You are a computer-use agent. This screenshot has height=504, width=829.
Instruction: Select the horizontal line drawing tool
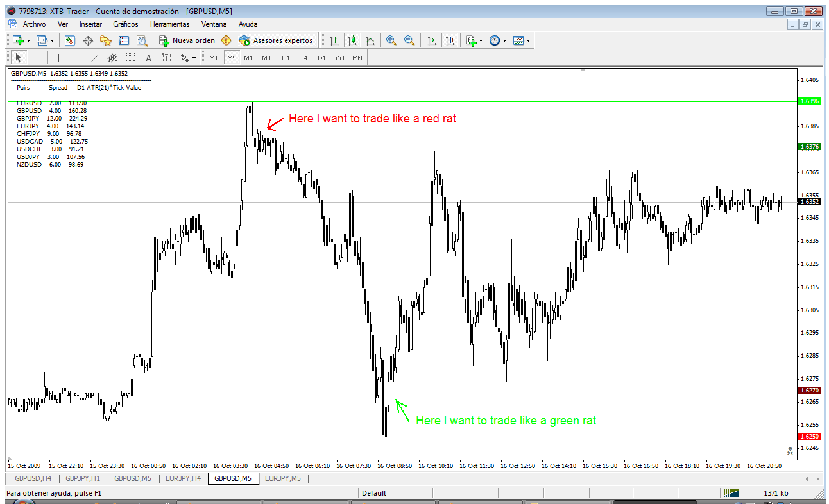[x=76, y=58]
